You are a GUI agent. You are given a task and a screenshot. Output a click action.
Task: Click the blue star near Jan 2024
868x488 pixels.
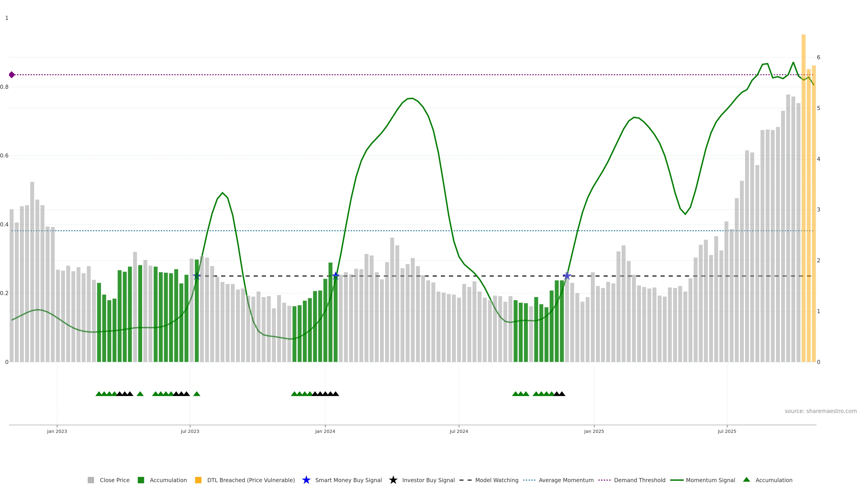[x=336, y=276]
